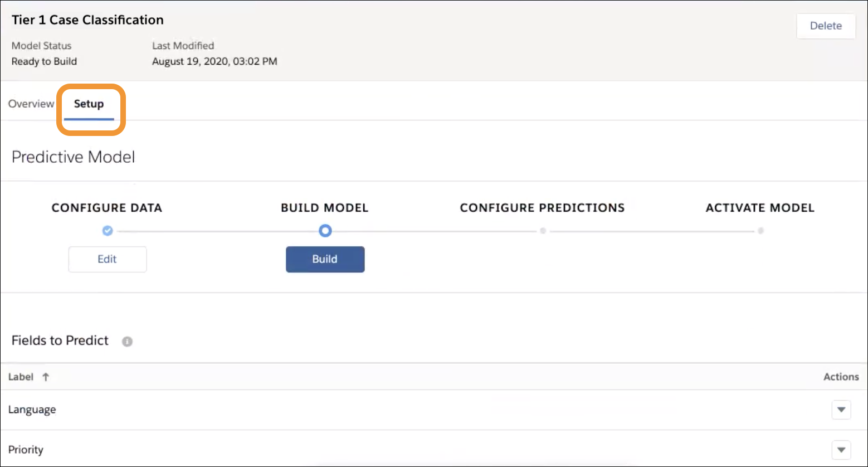Switch to the Overview tab

(x=31, y=104)
